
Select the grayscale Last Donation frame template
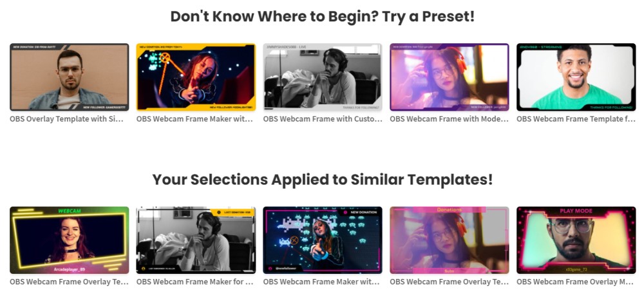[196, 240]
